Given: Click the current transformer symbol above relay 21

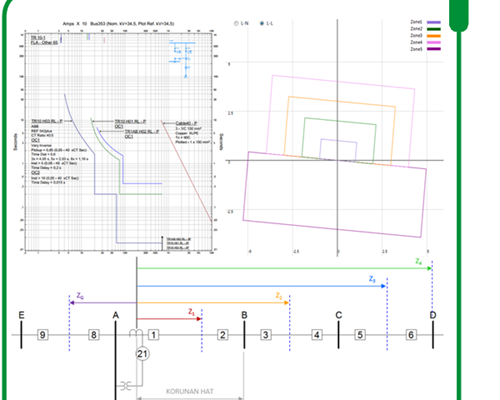Looking at the screenshot, I should (x=136, y=333).
